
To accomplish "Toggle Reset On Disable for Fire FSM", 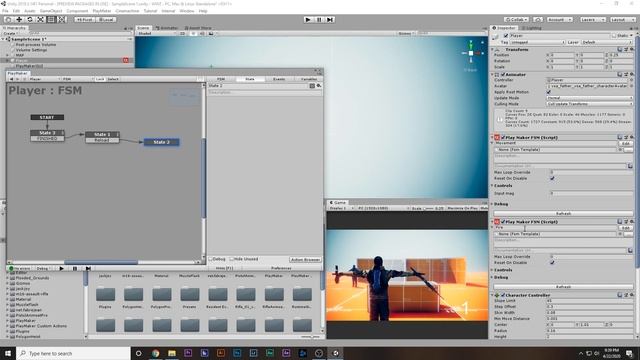I will (552, 263).
